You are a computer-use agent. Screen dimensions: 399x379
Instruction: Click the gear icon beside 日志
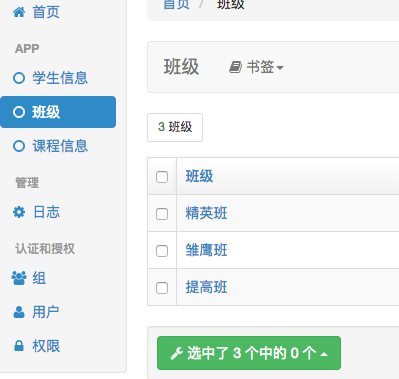coord(19,212)
